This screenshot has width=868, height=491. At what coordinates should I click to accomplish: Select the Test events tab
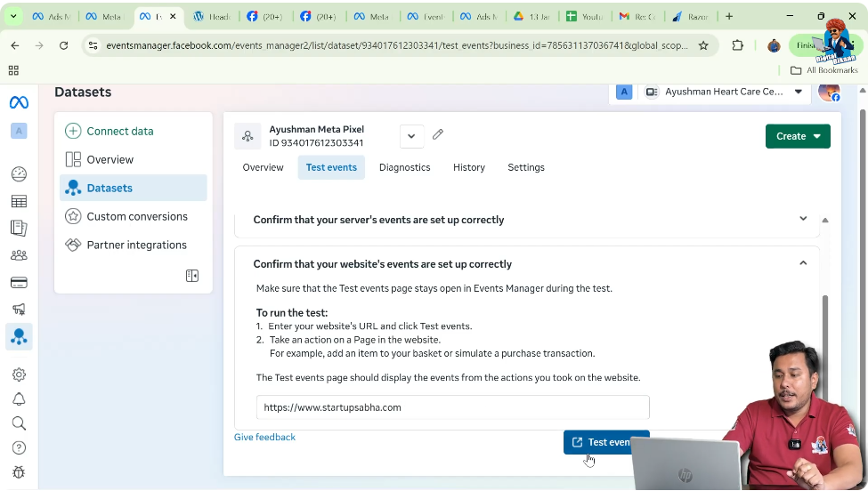point(331,167)
